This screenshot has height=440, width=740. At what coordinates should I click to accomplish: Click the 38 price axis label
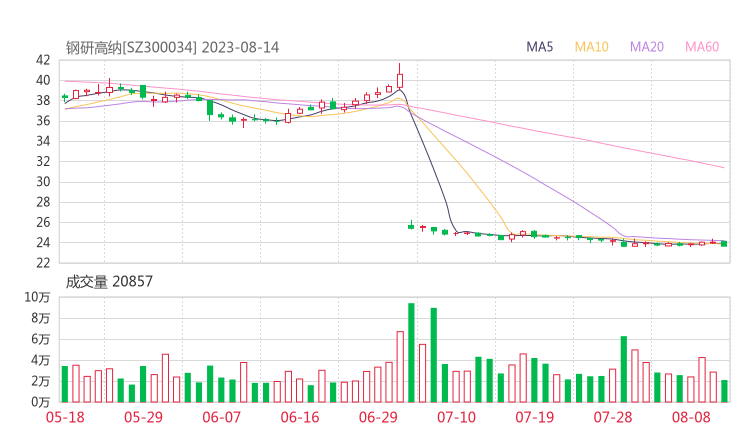click(x=43, y=101)
